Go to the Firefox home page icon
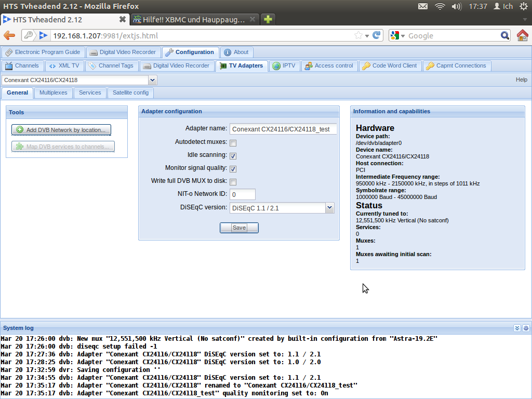The height and width of the screenshot is (399, 532). (x=523, y=35)
